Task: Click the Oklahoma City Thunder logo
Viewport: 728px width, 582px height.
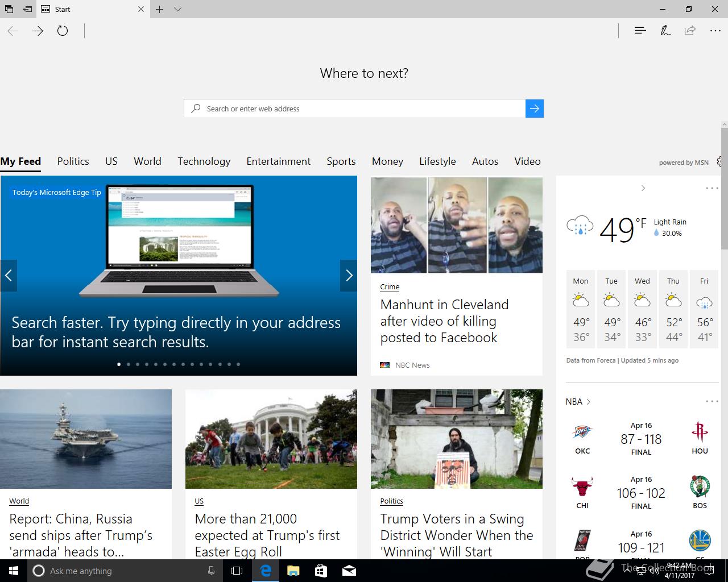Action: pos(582,433)
